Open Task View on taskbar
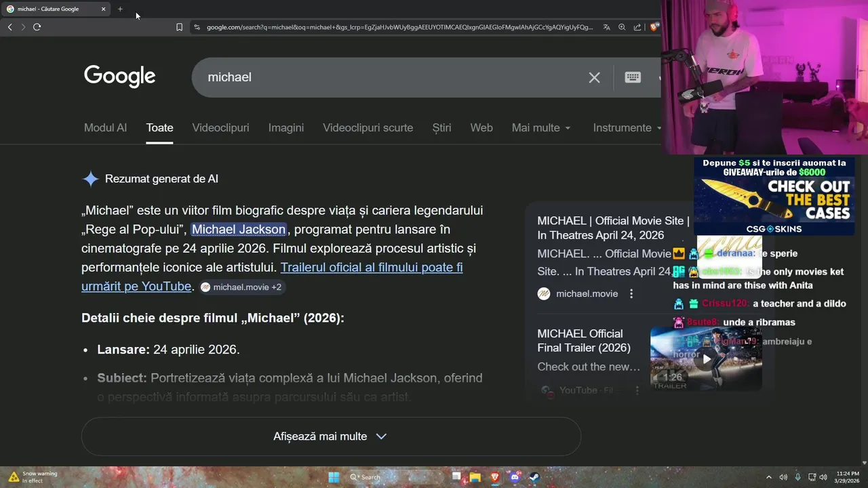The image size is (868, 488). [456, 477]
